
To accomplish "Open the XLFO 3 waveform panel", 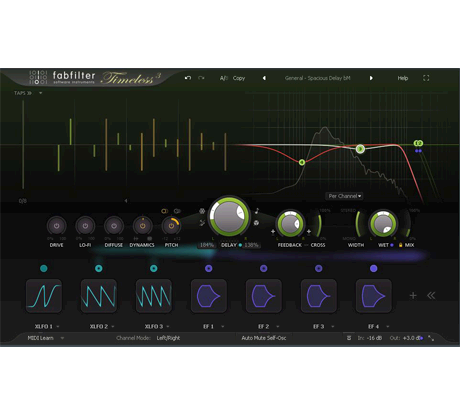I will click(x=154, y=296).
